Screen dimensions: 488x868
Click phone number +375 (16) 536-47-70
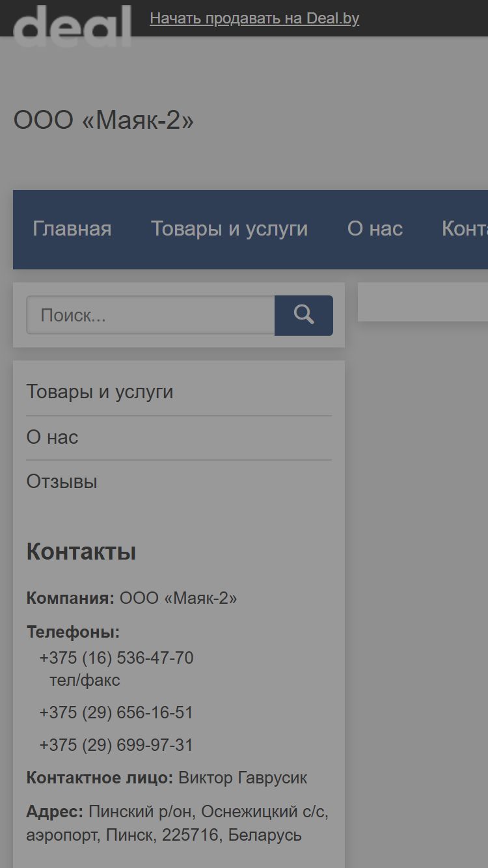(x=116, y=658)
